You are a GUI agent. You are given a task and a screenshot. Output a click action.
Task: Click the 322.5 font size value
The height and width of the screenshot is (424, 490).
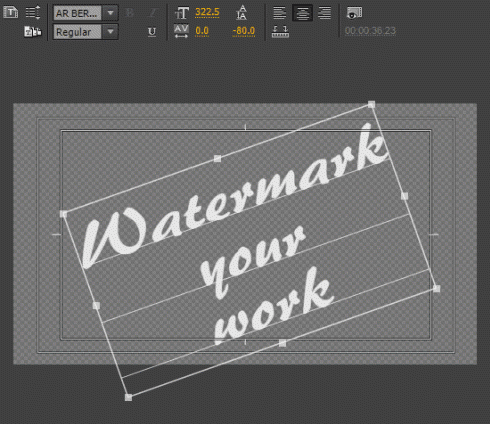coord(207,12)
